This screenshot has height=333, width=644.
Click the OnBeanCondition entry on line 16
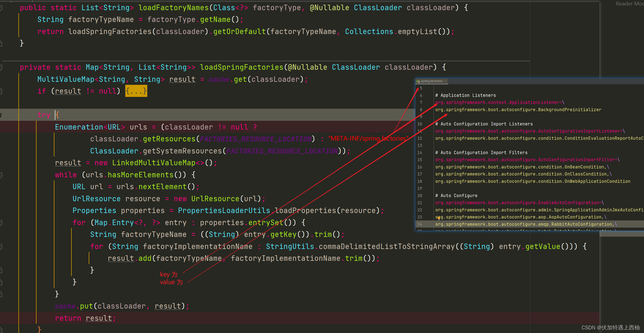click(522, 167)
